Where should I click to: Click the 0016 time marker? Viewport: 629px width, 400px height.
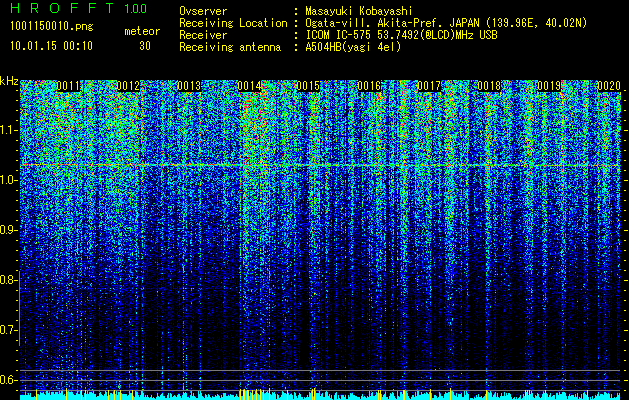point(369,86)
